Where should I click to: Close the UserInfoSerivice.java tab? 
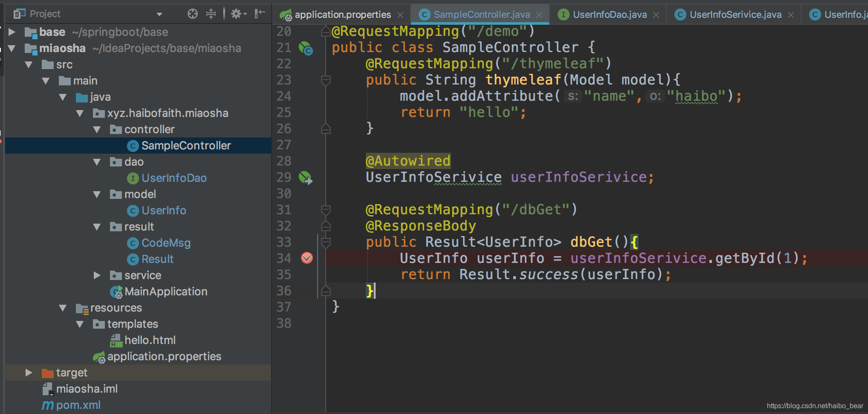pos(791,15)
